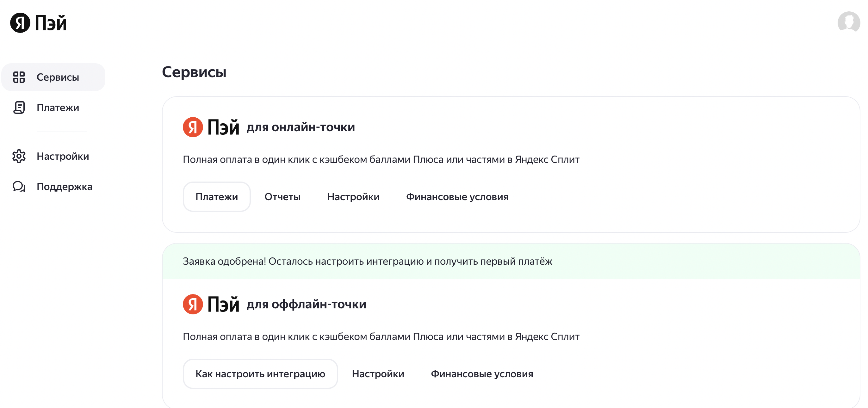Open Настройки in the оффлайн-точки card
Screen dimensions: 868x408
378,374
